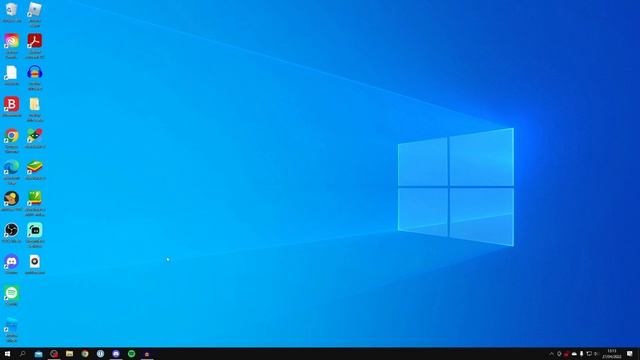This screenshot has height=360, width=640.
Task: Expand the hidden system tray icons chevron
Action: tap(551, 354)
